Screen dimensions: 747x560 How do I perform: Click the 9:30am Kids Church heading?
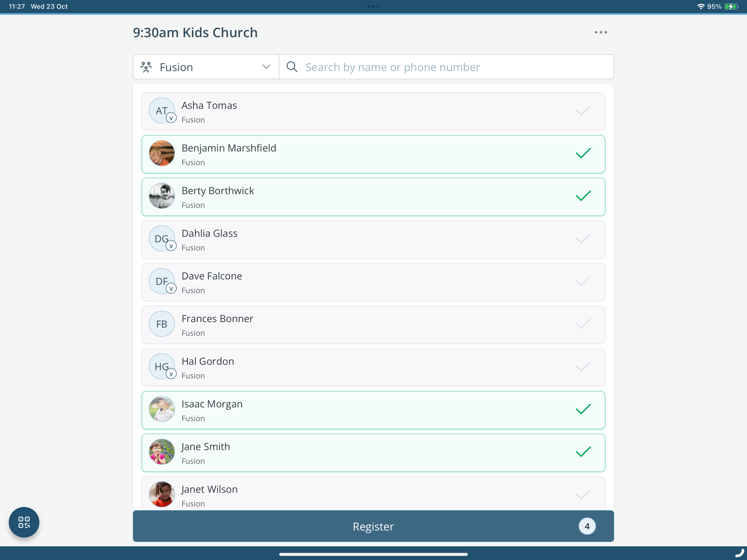coord(195,33)
